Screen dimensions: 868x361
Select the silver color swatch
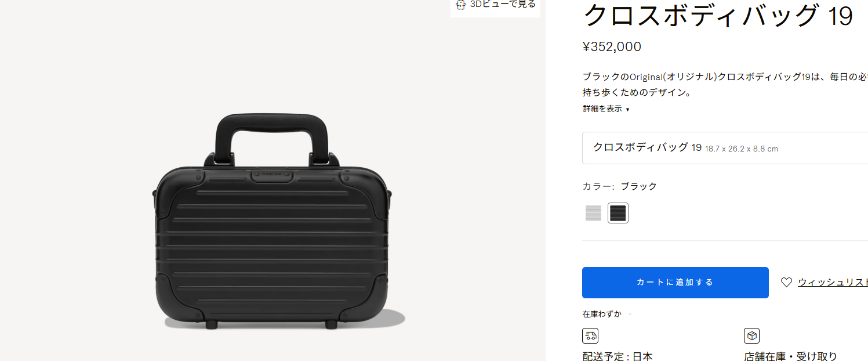click(593, 213)
